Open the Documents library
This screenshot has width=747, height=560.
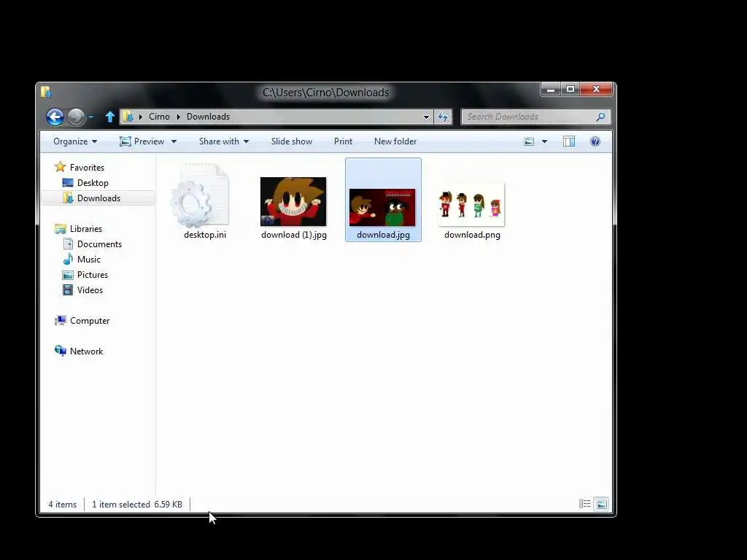(99, 244)
